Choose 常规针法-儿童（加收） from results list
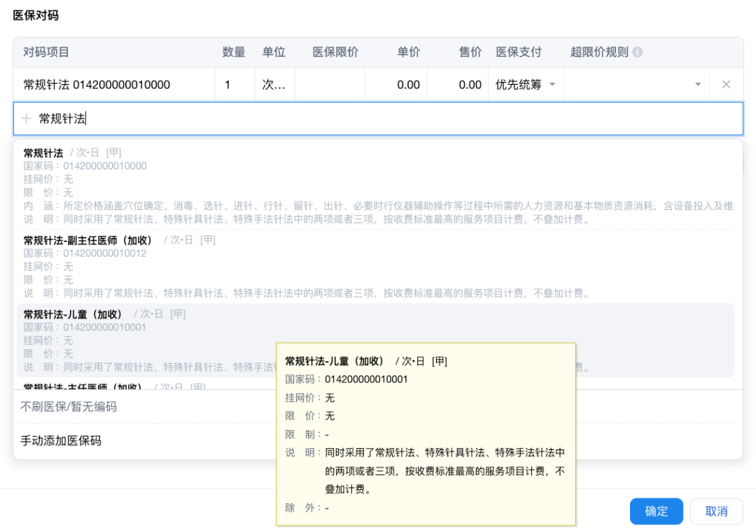This screenshot has height=532, width=756. 73,314
